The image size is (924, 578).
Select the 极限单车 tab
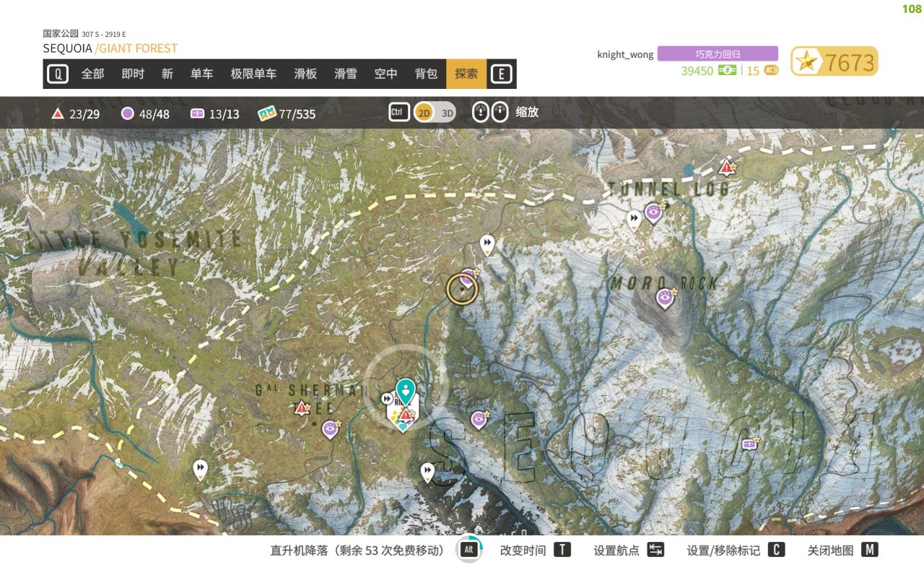tap(253, 74)
